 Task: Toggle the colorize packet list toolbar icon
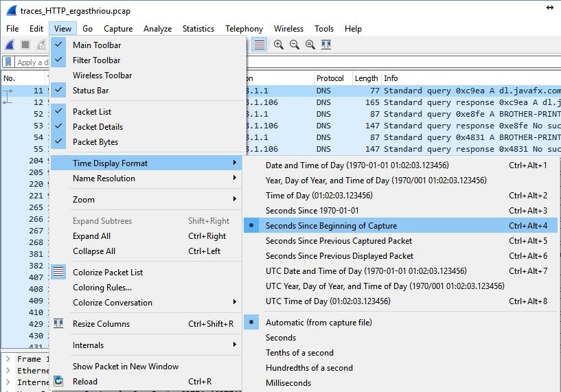click(x=260, y=45)
